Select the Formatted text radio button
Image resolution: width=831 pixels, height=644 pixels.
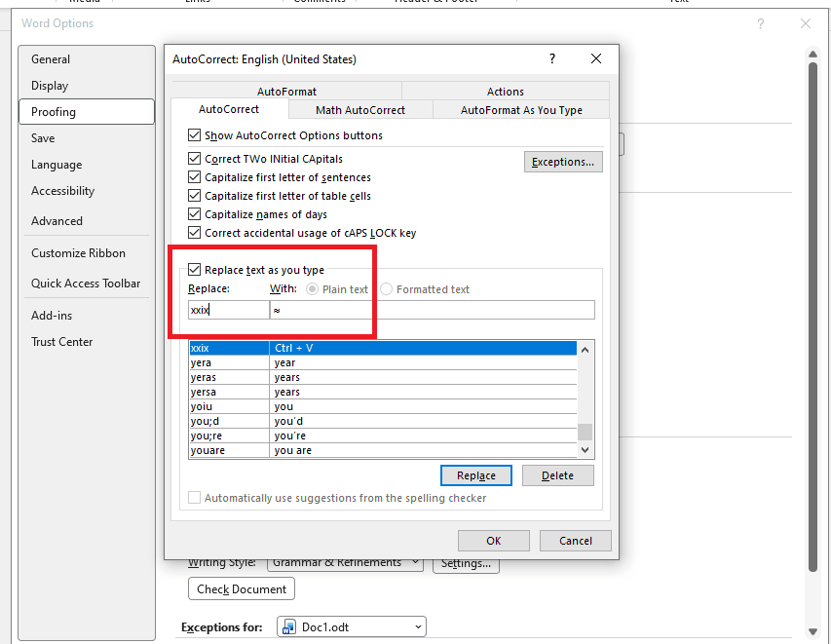[x=387, y=289]
